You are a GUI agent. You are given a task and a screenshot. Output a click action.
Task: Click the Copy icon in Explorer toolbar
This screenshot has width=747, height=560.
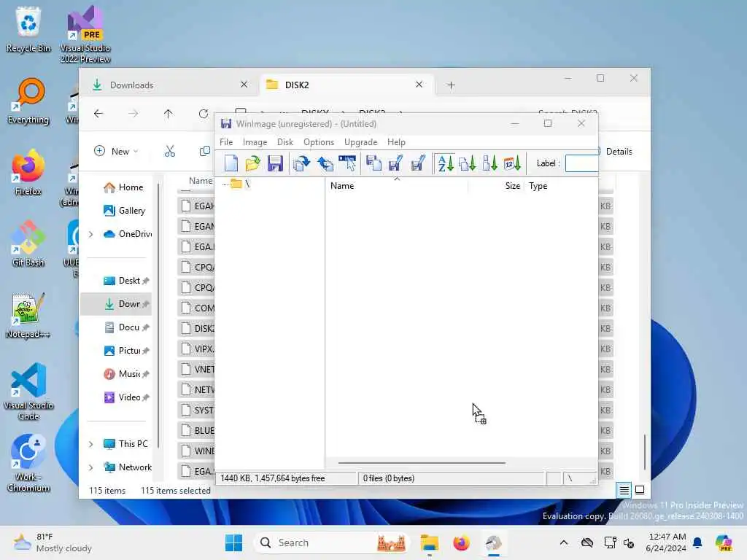pos(205,152)
